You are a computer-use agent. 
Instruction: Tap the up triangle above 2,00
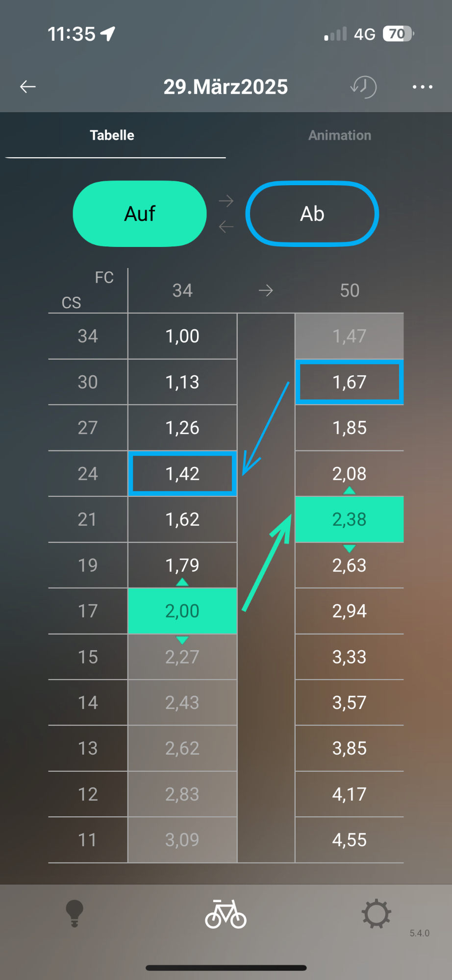pyautogui.click(x=182, y=582)
